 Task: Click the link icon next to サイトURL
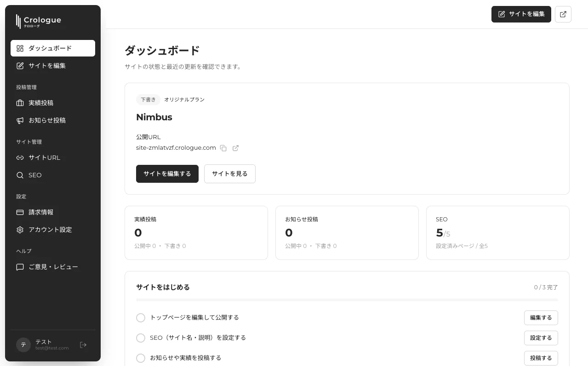(20, 158)
